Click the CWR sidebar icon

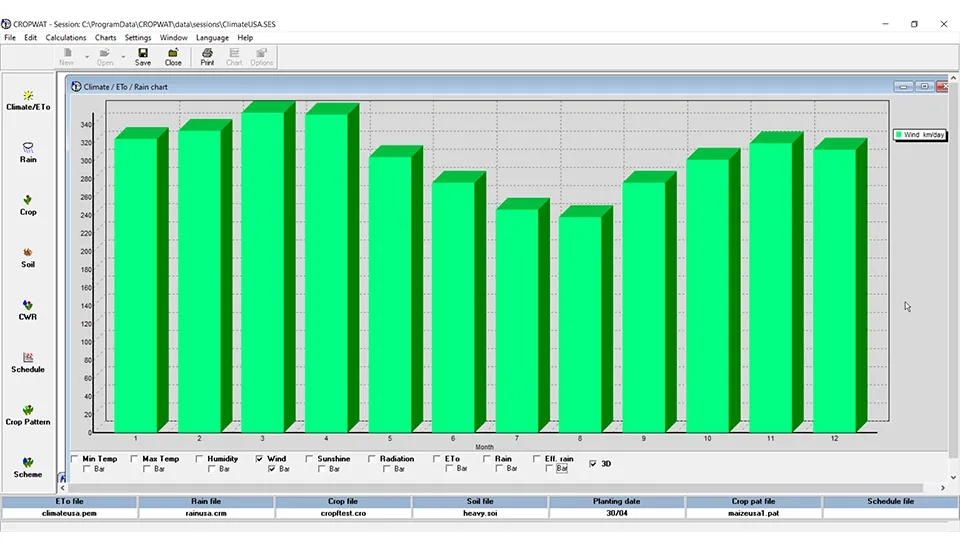(28, 309)
